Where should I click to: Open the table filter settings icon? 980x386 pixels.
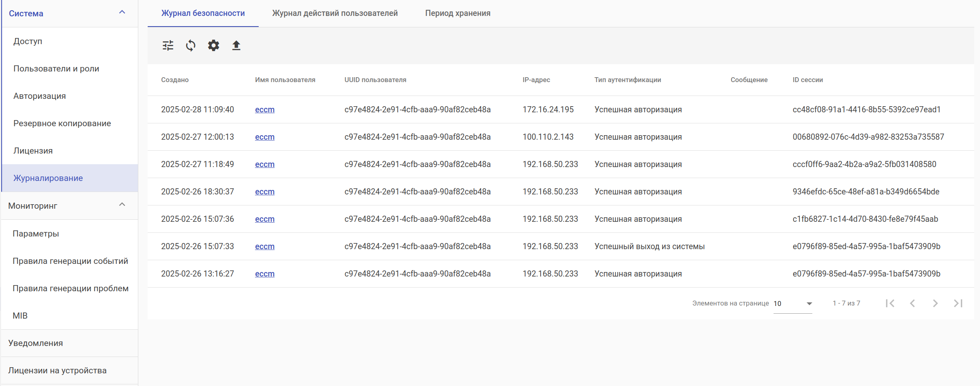[x=168, y=45]
